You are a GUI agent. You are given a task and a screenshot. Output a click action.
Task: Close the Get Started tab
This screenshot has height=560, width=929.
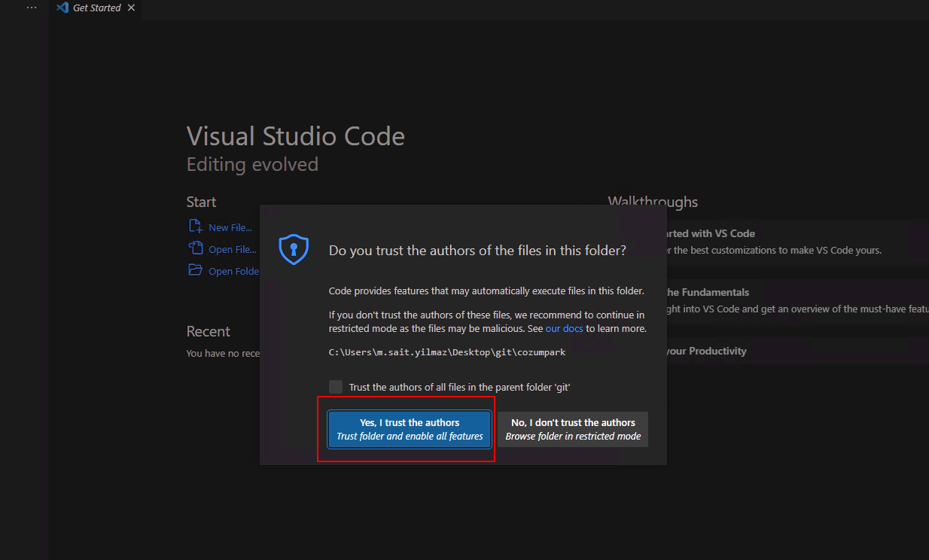coord(132,8)
